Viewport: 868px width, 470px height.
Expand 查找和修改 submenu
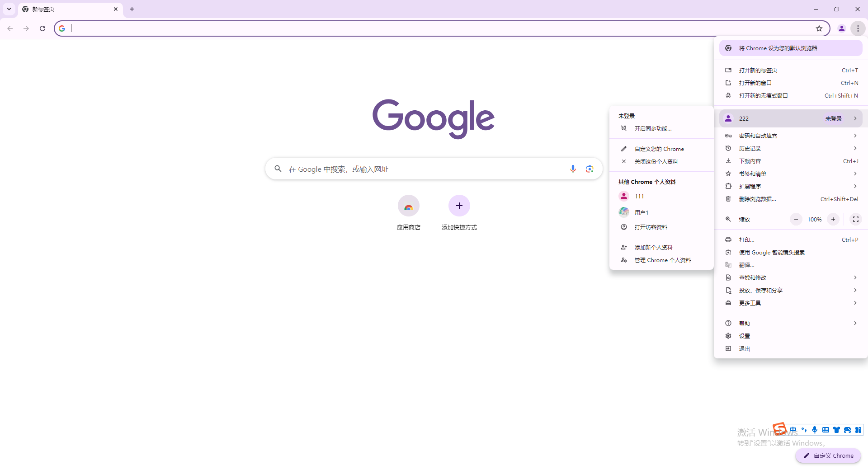coord(791,277)
